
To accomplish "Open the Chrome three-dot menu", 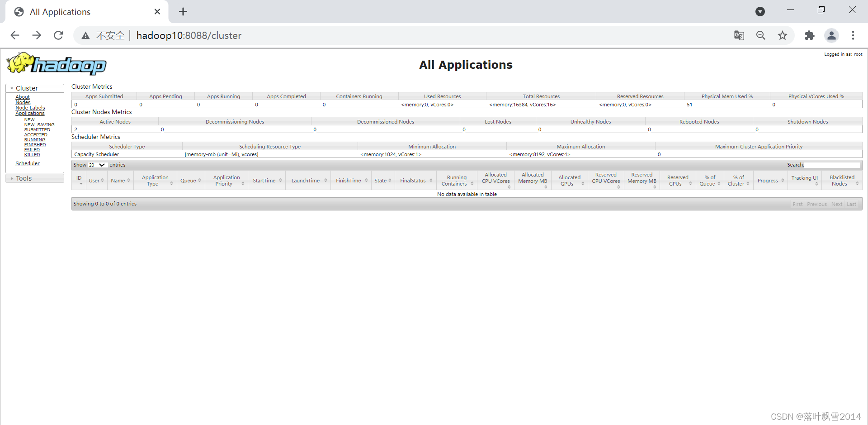I will pyautogui.click(x=853, y=35).
